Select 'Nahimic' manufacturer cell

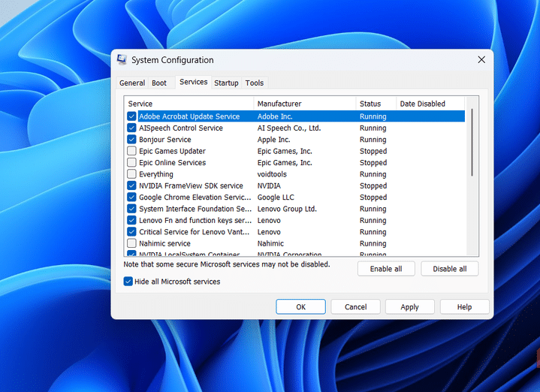coord(270,243)
